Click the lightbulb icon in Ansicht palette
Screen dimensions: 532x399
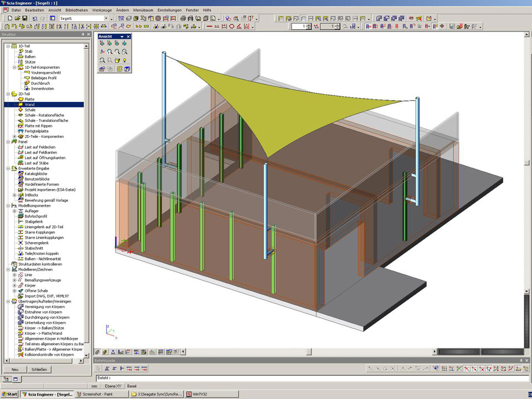point(125,60)
